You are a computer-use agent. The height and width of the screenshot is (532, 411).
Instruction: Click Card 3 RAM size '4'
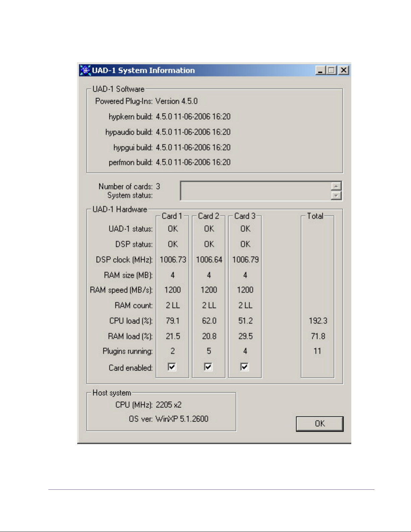tap(245, 275)
